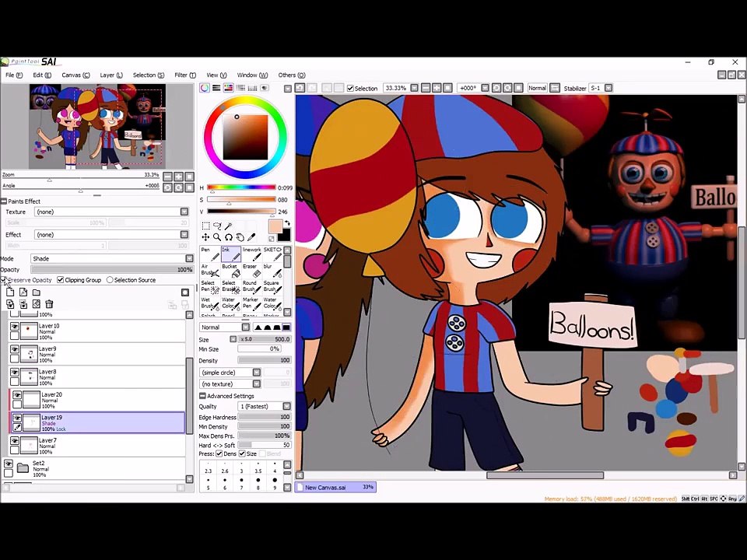Select the magic wand tool
This screenshot has height=560, width=747.
228,226
